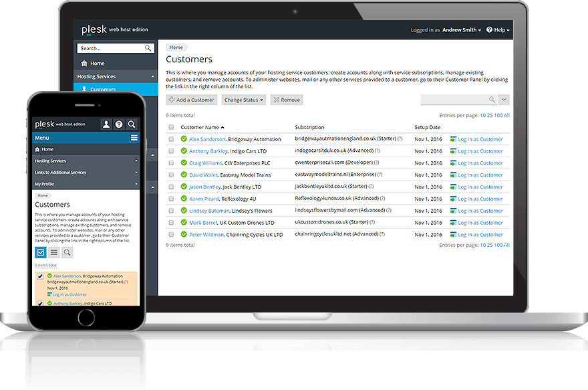The height and width of the screenshot is (390, 588).
Task: Click the Add a Customer button
Action: (192, 100)
